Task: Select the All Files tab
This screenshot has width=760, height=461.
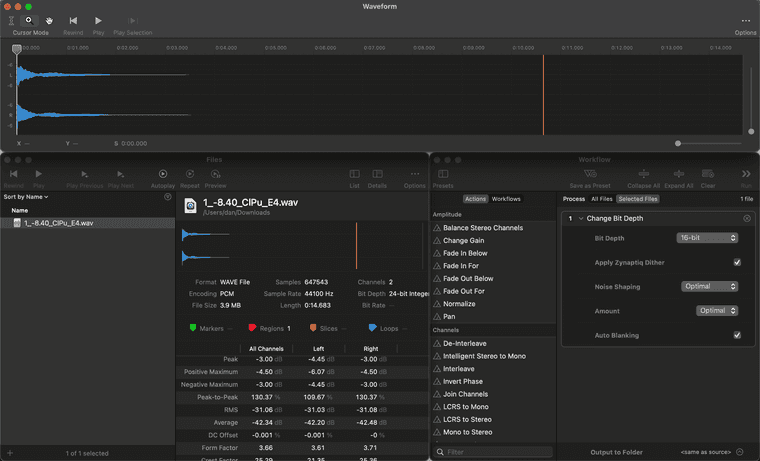Action: pyautogui.click(x=602, y=199)
